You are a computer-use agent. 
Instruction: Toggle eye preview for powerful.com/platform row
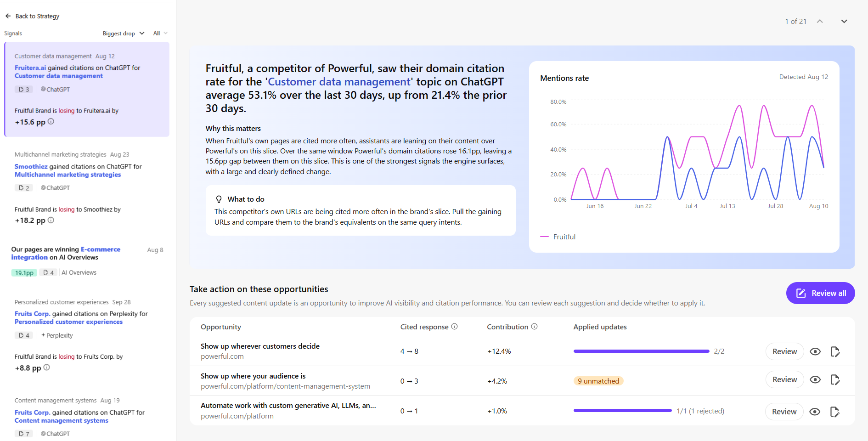[815, 412]
